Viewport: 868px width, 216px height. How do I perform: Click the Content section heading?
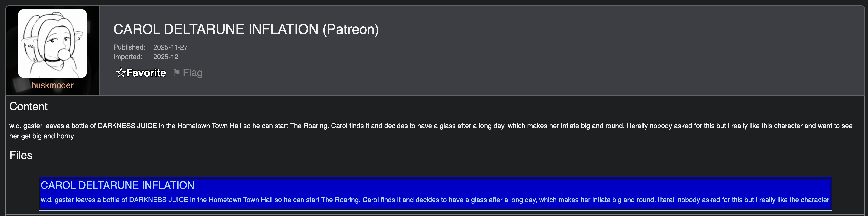28,107
